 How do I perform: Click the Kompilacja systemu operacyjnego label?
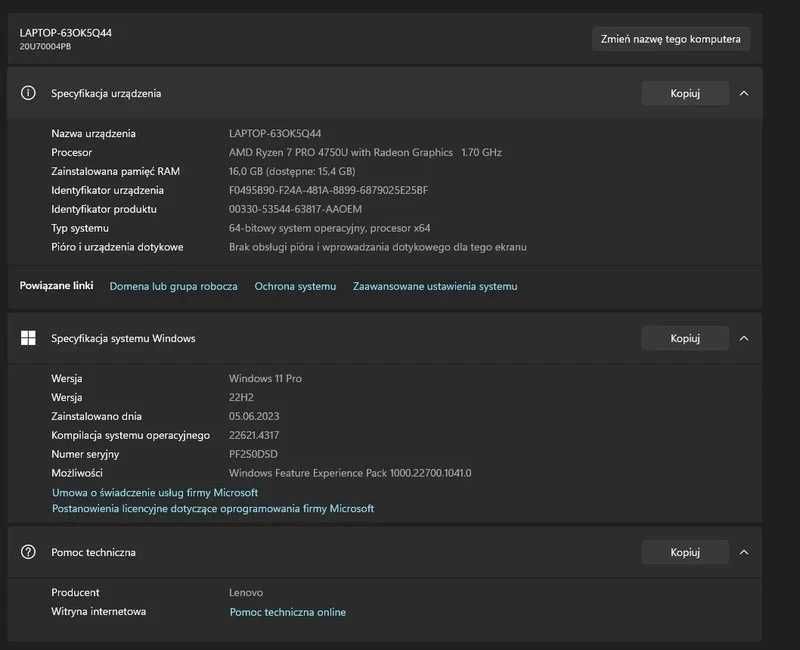130,435
